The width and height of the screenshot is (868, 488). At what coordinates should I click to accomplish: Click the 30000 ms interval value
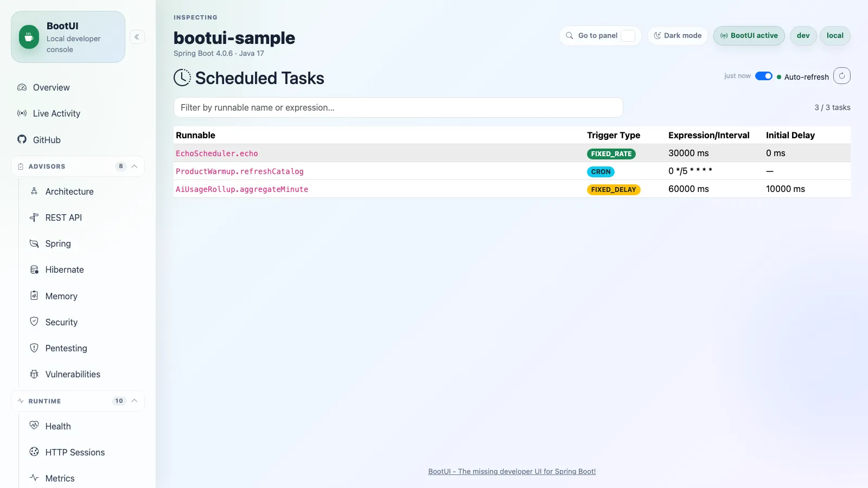(688, 153)
